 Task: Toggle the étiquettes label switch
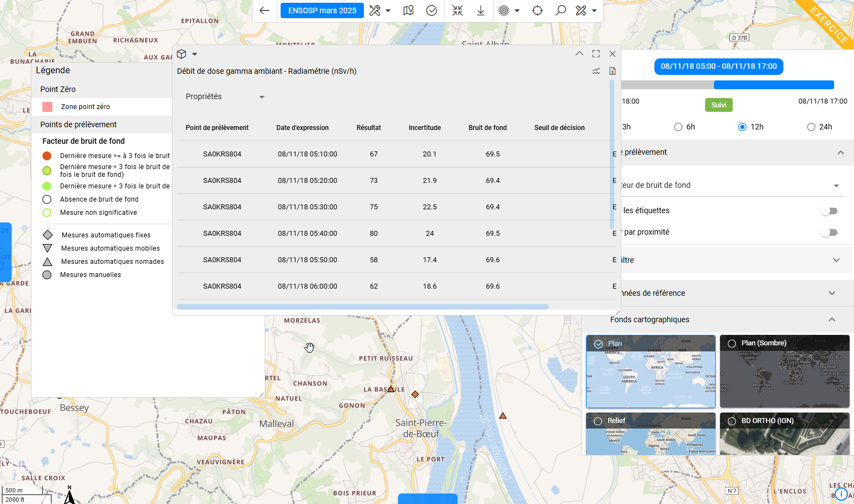[x=829, y=211]
